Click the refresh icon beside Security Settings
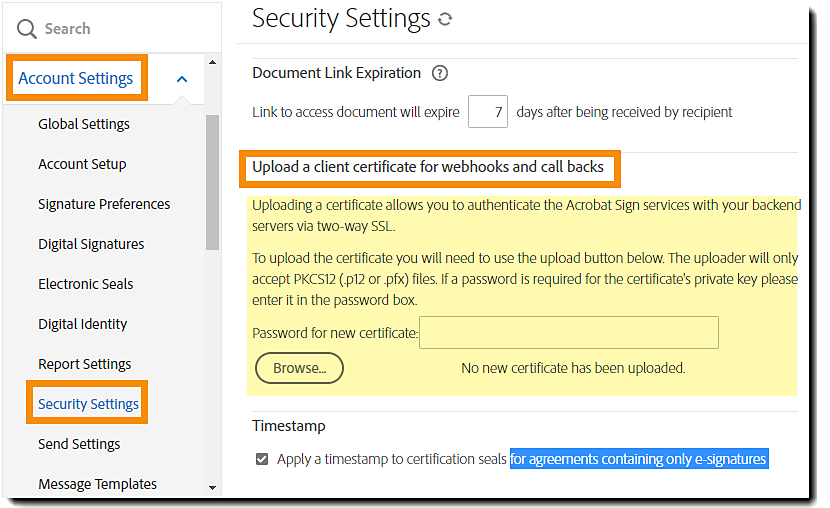 click(445, 19)
